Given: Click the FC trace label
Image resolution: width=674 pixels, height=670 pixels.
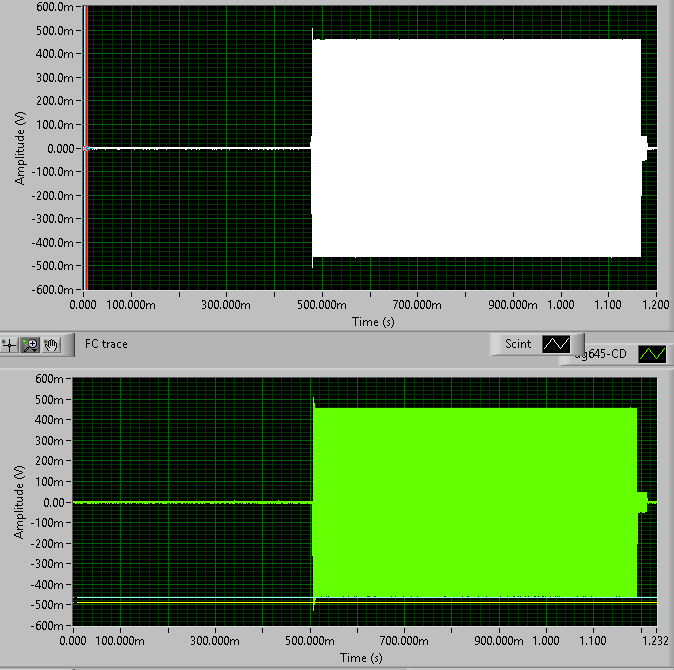Looking at the screenshot, I should click(106, 344).
